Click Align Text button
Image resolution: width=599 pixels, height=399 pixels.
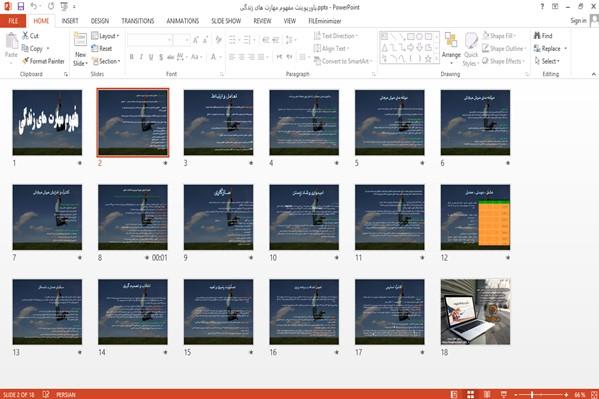[x=331, y=49]
